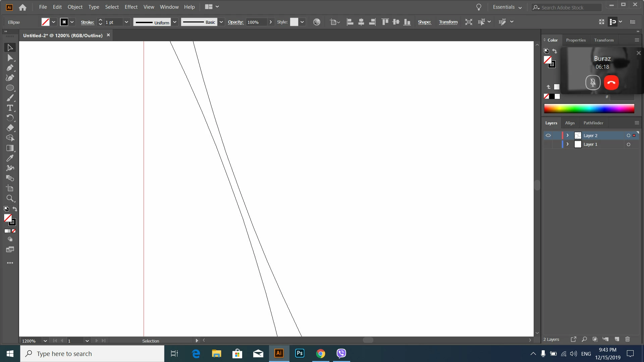Open the Transform link in control bar

448,22
